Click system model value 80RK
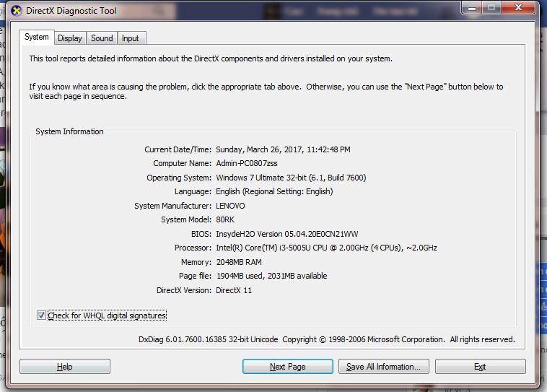Image resolution: width=547 pixels, height=392 pixels. (x=225, y=219)
